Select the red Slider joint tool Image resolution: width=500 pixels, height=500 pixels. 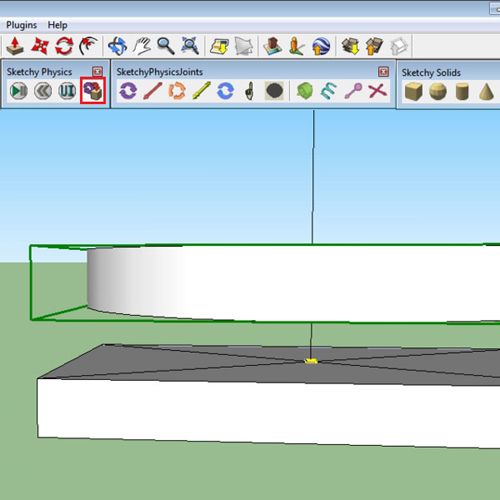[153, 91]
